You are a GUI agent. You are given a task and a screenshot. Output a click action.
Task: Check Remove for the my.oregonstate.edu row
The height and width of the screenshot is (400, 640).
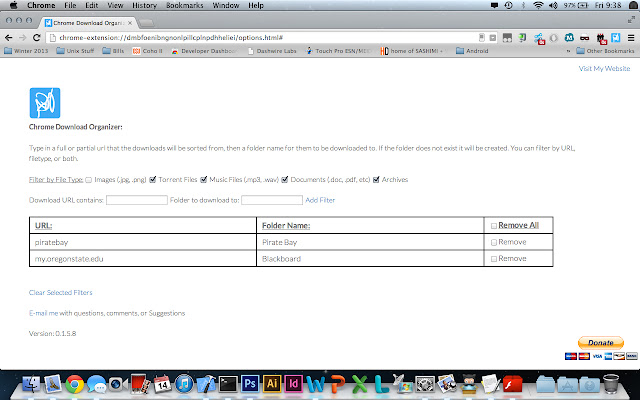tap(494, 259)
